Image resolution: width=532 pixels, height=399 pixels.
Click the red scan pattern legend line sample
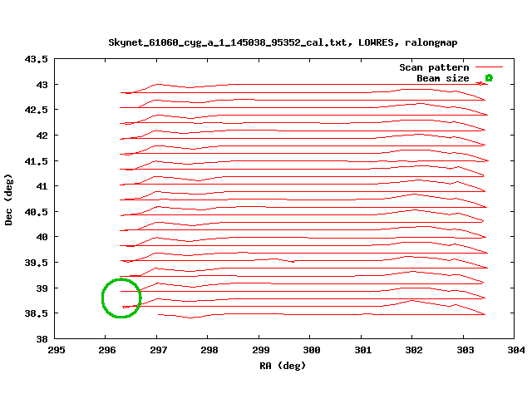point(490,67)
